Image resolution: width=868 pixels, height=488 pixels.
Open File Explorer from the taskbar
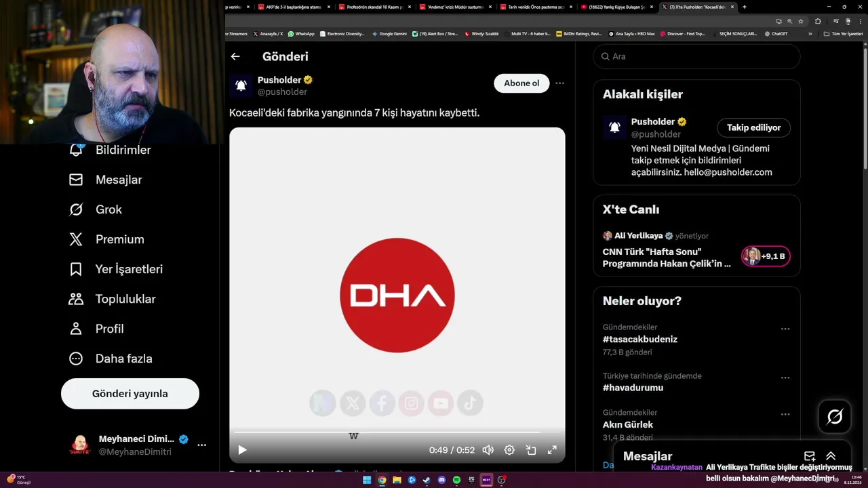click(x=397, y=480)
